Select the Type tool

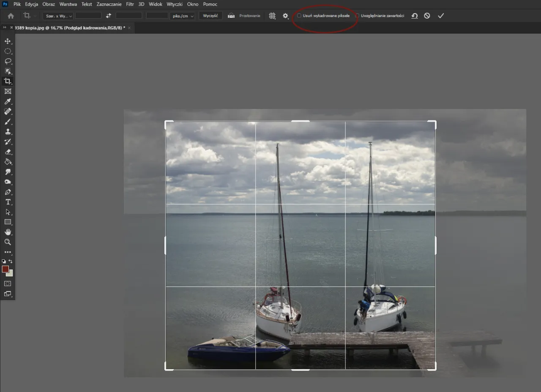click(8, 202)
